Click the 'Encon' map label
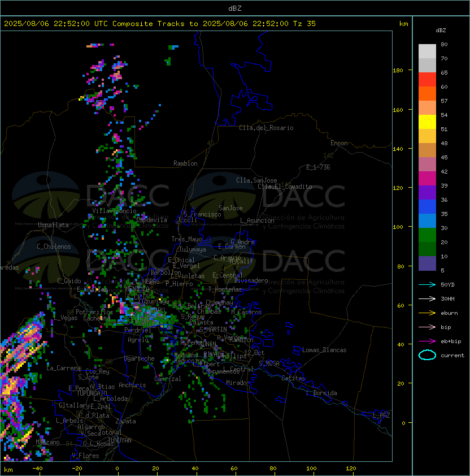Screen dimensions: 470x476 (x=339, y=143)
